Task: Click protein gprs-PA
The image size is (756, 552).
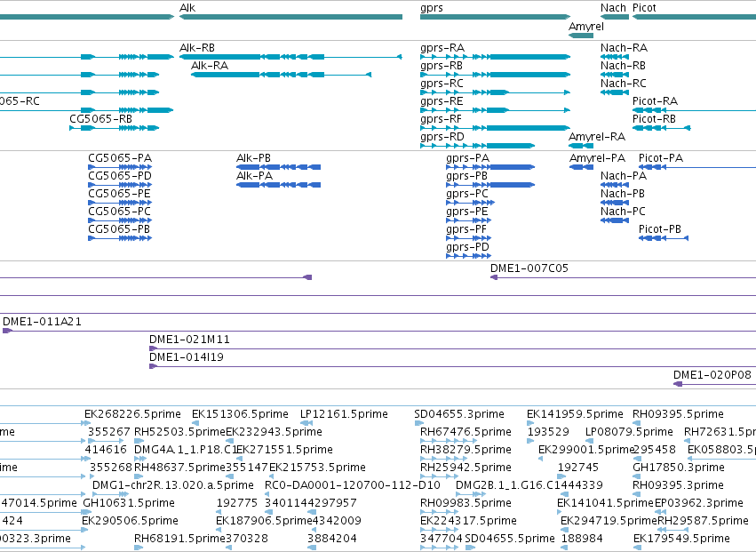Action: click(467, 159)
